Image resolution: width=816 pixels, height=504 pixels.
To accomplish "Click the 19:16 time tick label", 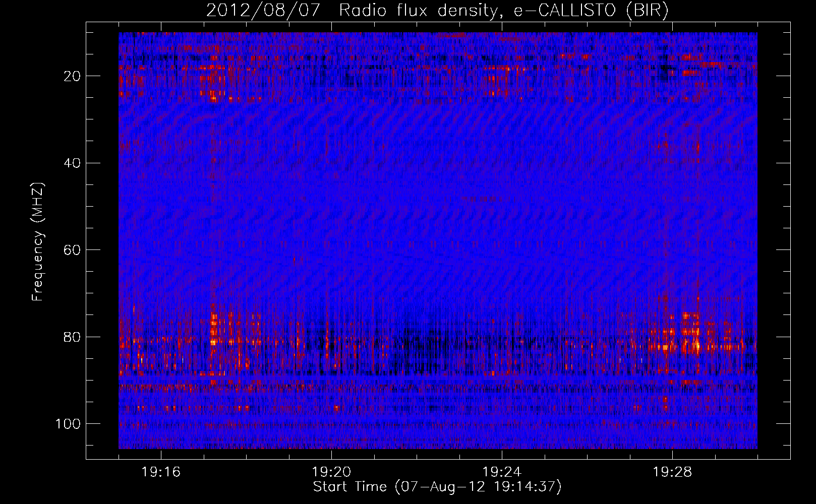I will [x=161, y=472].
